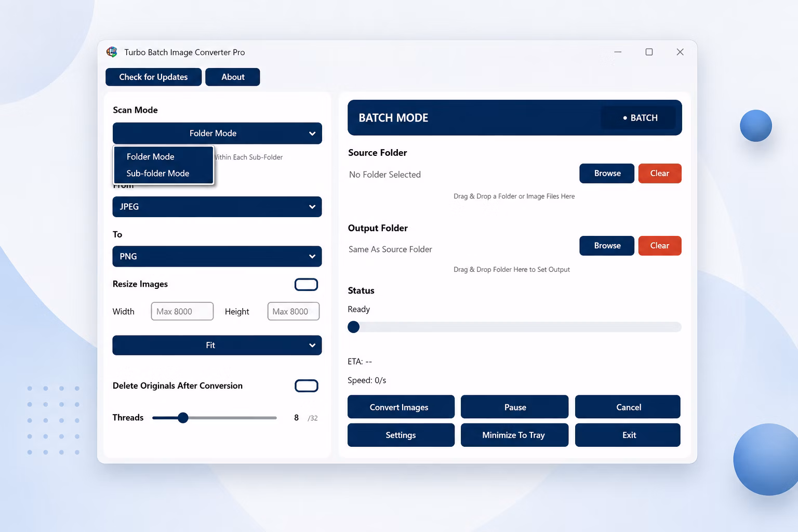This screenshot has height=532, width=798.
Task: Click the 'ETA: --' readout
Action: 360,362
